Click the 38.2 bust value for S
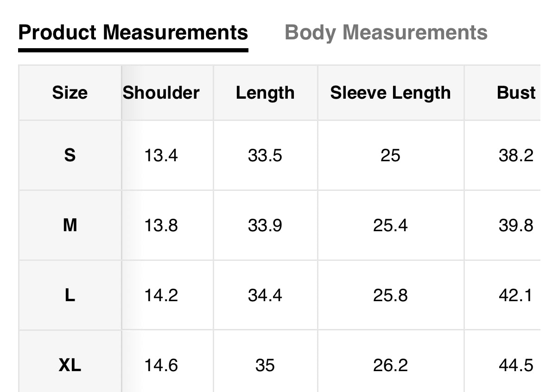Screen dimensions: 559x392 point(516,155)
